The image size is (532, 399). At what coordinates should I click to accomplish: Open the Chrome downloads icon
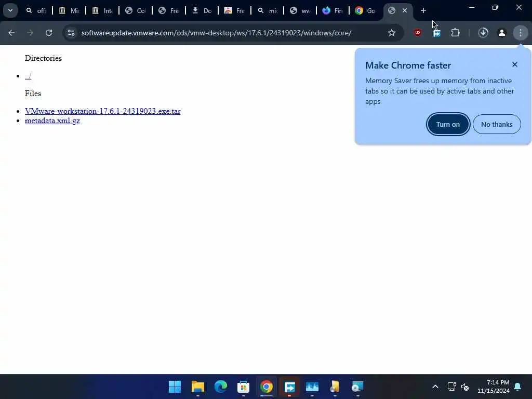pos(483,33)
